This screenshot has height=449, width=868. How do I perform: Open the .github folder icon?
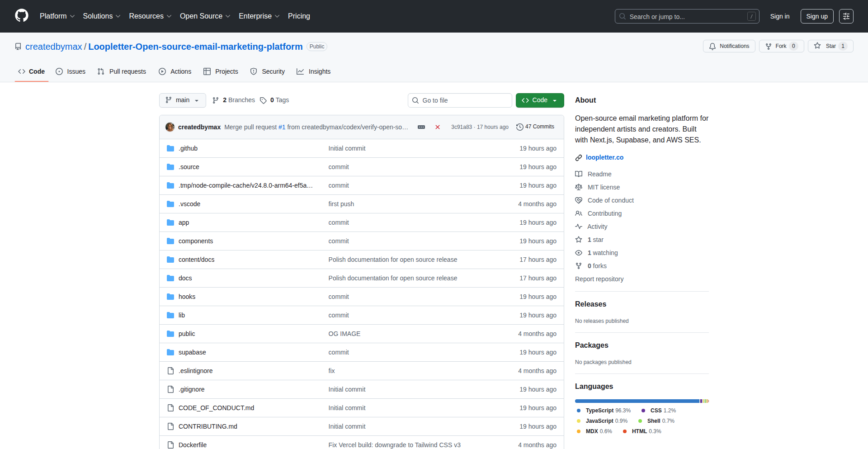pyautogui.click(x=170, y=148)
